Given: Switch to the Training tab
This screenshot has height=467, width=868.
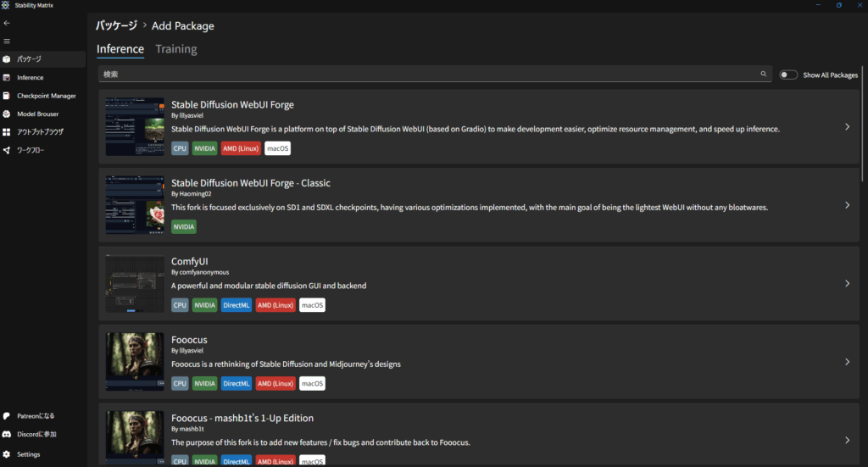Looking at the screenshot, I should click(176, 49).
